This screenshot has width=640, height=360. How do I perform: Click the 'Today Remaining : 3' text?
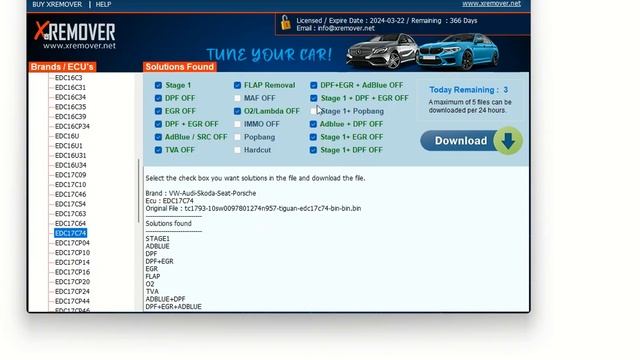point(469,90)
